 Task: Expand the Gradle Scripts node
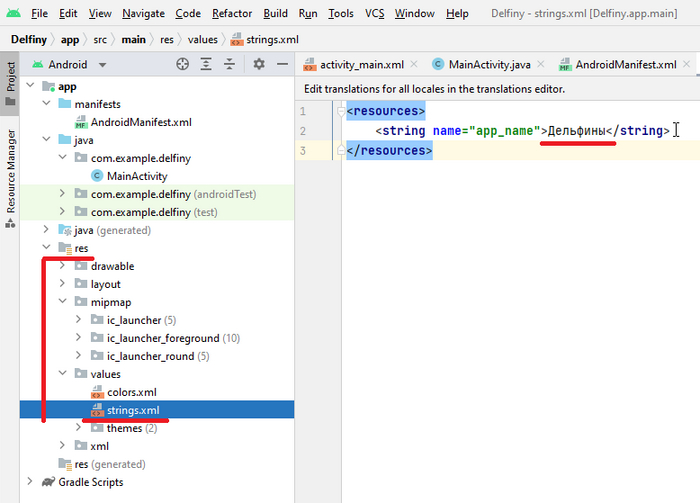32,482
